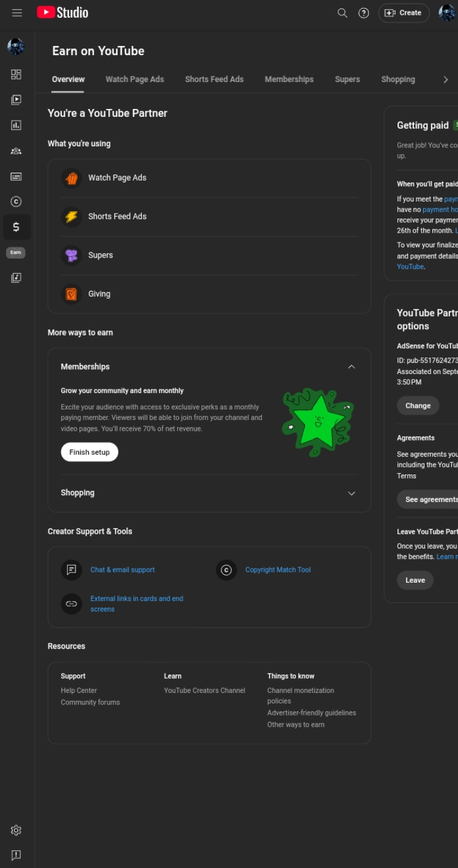Collapse the Memberships section chevron
458x868 pixels.
coord(352,367)
